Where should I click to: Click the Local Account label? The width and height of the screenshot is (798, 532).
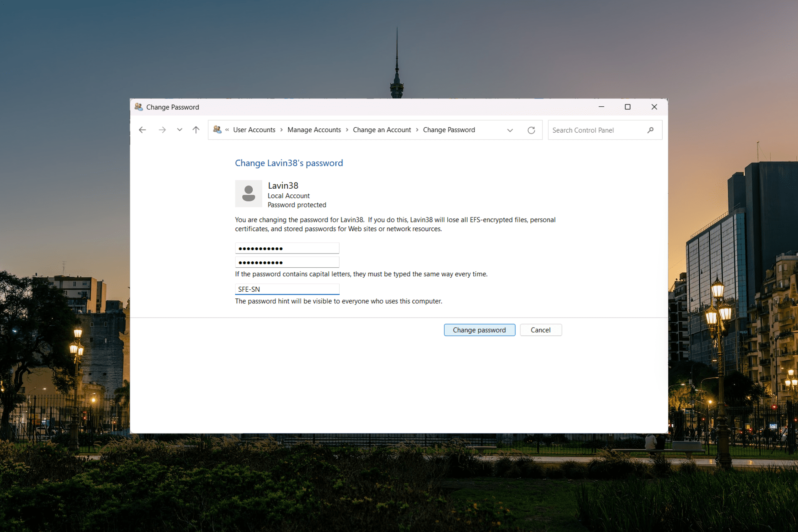click(x=288, y=196)
